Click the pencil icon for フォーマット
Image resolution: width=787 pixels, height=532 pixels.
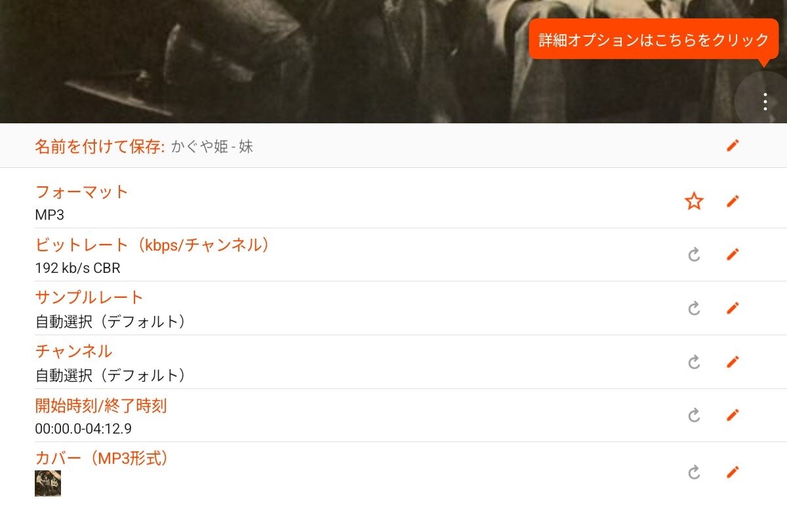pyautogui.click(x=733, y=201)
